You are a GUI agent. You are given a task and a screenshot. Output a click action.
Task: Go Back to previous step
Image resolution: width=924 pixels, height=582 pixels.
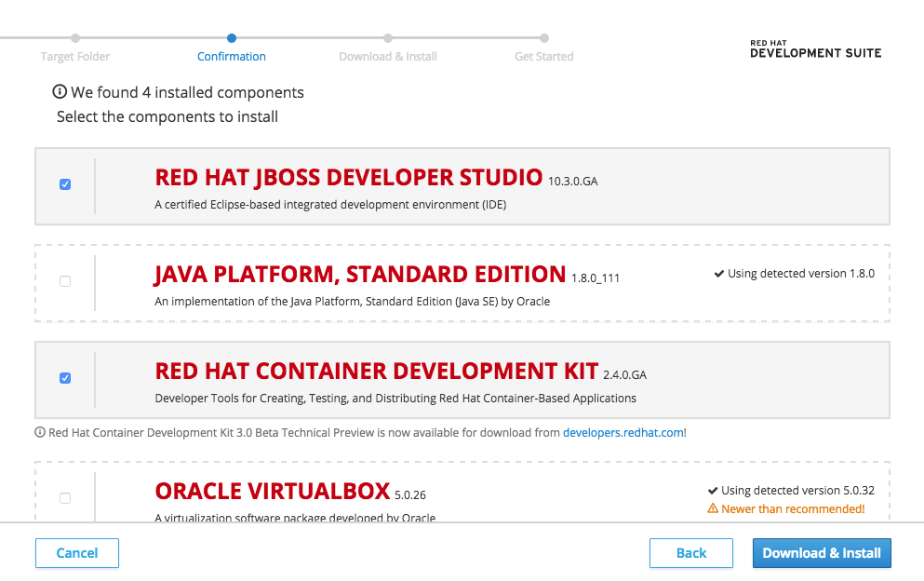691,553
